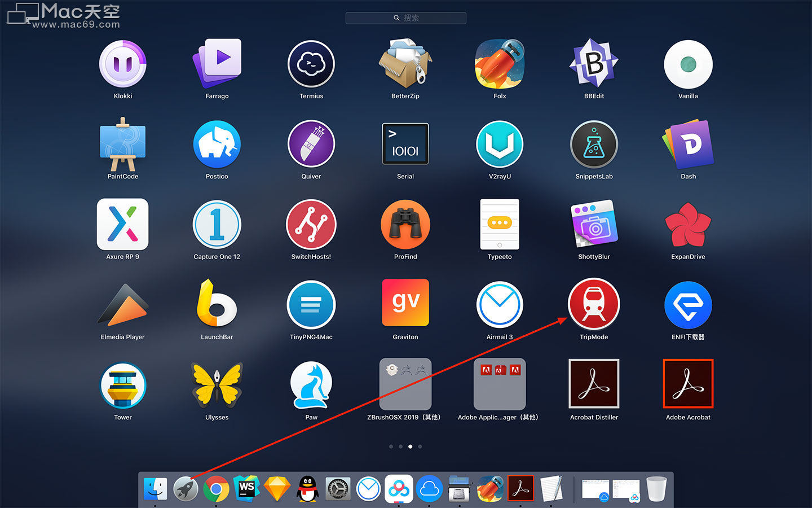The width and height of the screenshot is (812, 508).
Task: Launch the Dash app
Action: [688, 144]
